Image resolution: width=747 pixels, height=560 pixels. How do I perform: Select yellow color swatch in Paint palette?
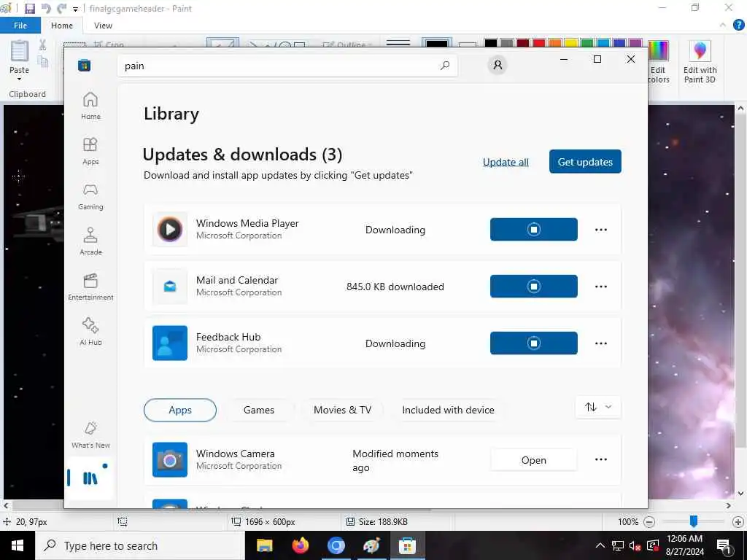(x=571, y=43)
